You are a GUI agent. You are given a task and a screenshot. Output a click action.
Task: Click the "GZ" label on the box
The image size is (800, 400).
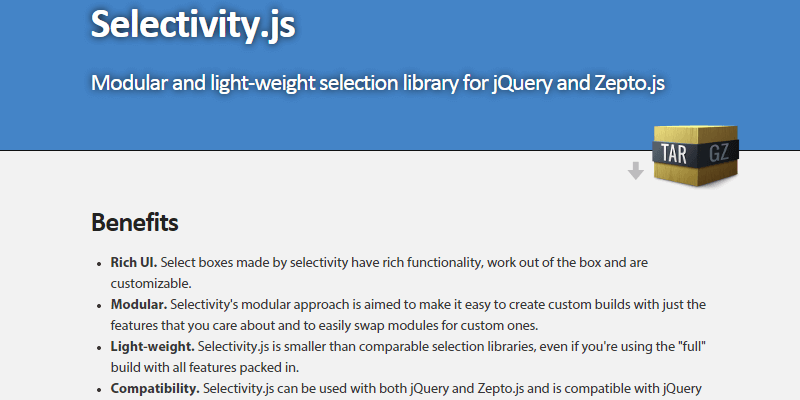(721, 152)
